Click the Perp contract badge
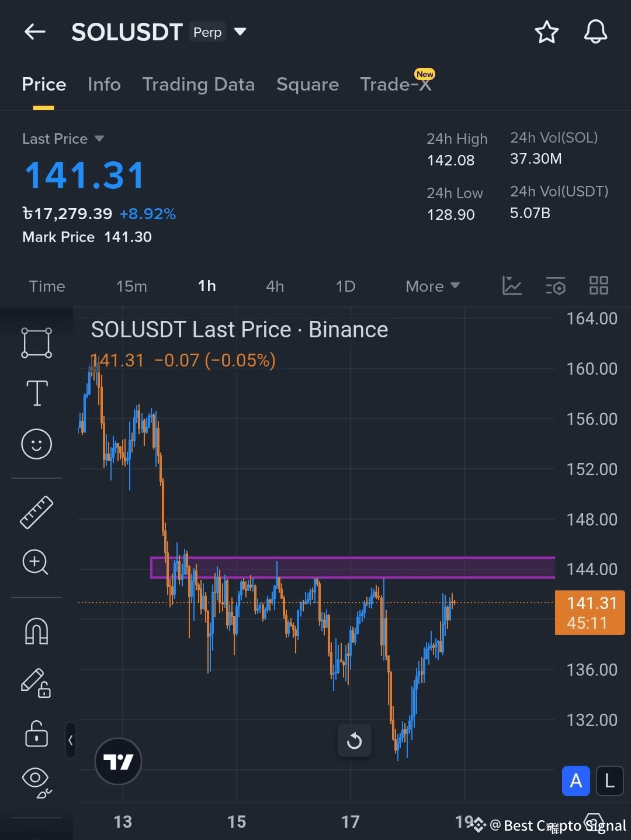The image size is (631, 840). (x=207, y=32)
